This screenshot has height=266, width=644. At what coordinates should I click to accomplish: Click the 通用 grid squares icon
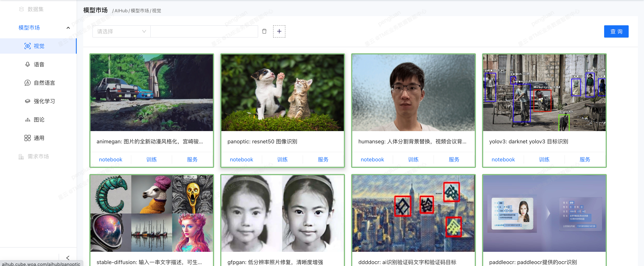(x=27, y=138)
